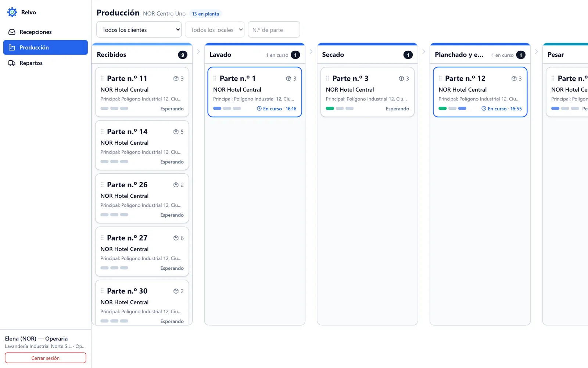The height and width of the screenshot is (368, 588).
Task: Grab the drag handle on Parte n.º 11
Action: [102, 78]
